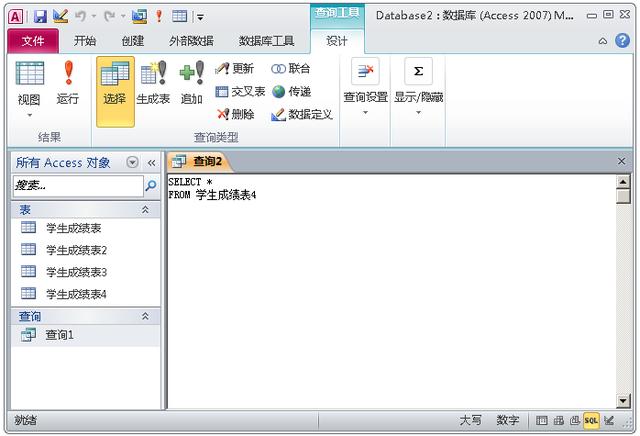Collapse the 查询 queries group
Viewport: 640px width, 436px height.
[x=145, y=316]
